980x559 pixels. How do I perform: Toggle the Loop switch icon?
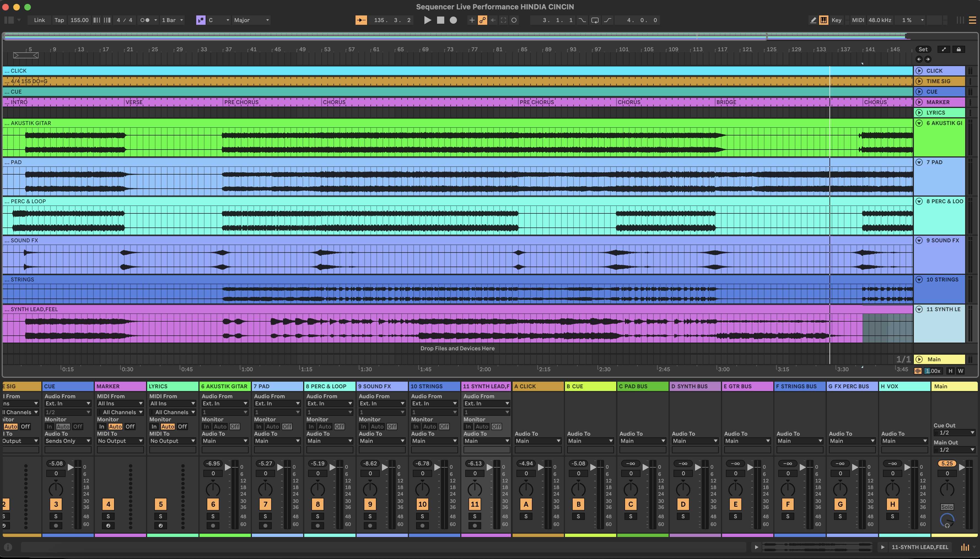tap(595, 20)
